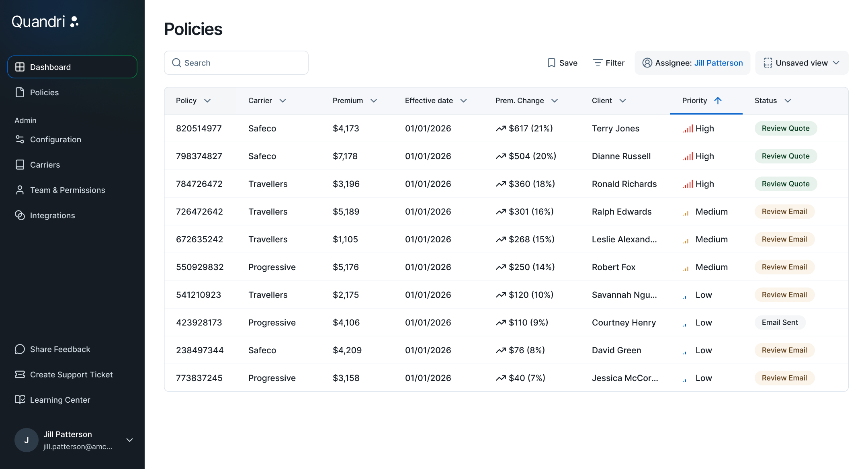This screenshot has width=868, height=469.
Task: Click the Configuration sliders icon
Action: (x=20, y=139)
